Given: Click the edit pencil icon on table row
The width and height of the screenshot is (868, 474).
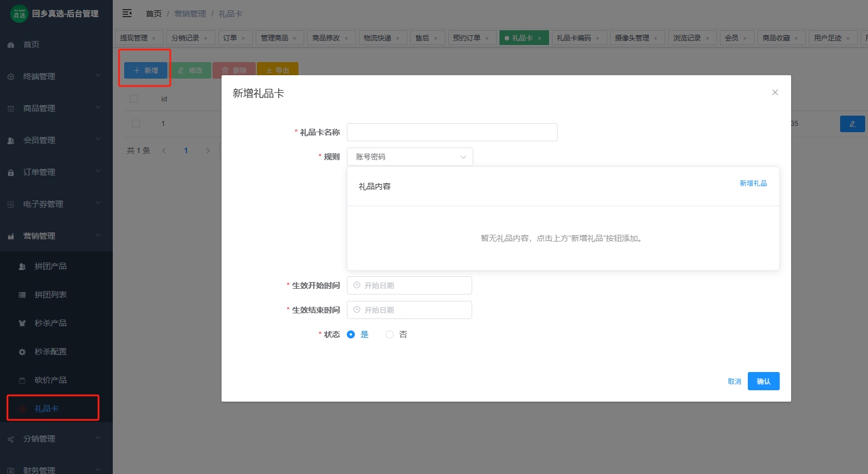Looking at the screenshot, I should (x=852, y=124).
